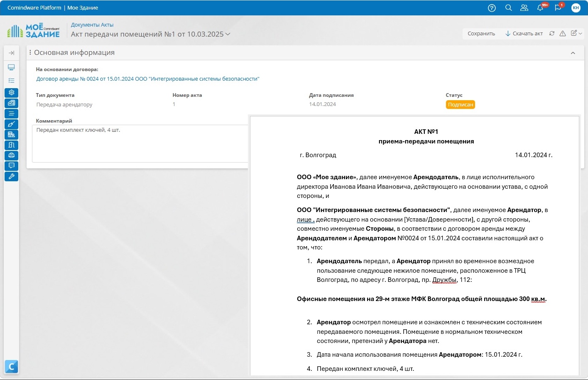The height and width of the screenshot is (380, 588).
Task: Open the dropdown next to the act title
Action: click(x=228, y=34)
